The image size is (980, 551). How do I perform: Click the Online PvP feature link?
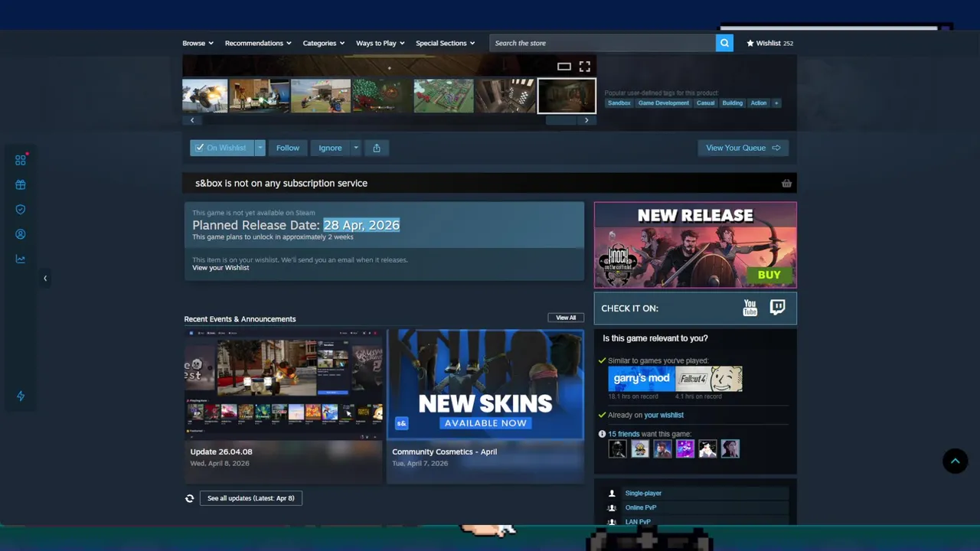(x=641, y=508)
